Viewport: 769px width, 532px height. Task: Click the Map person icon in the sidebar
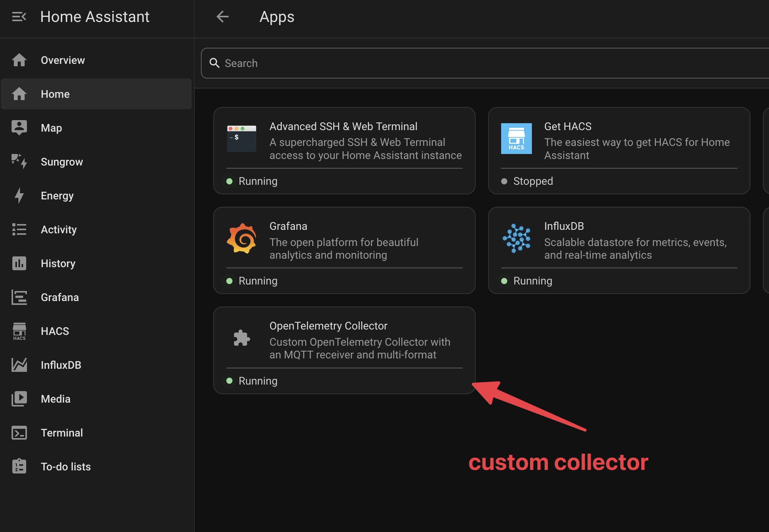click(x=19, y=128)
